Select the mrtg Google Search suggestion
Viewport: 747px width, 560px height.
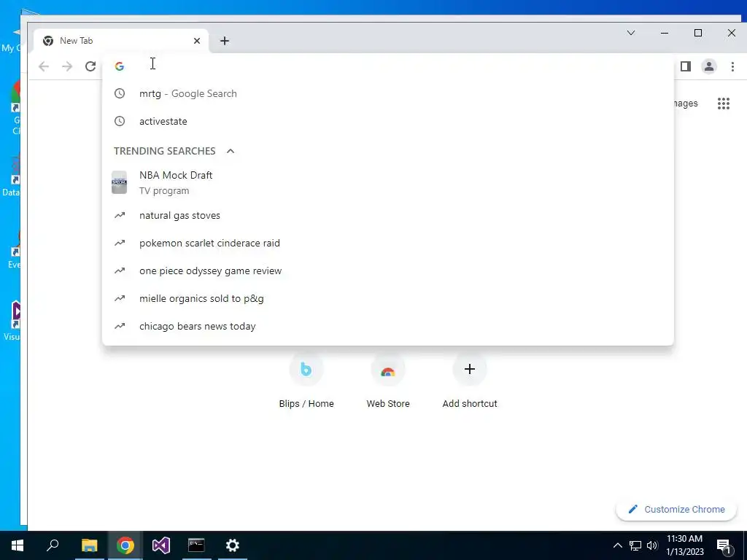click(x=388, y=94)
